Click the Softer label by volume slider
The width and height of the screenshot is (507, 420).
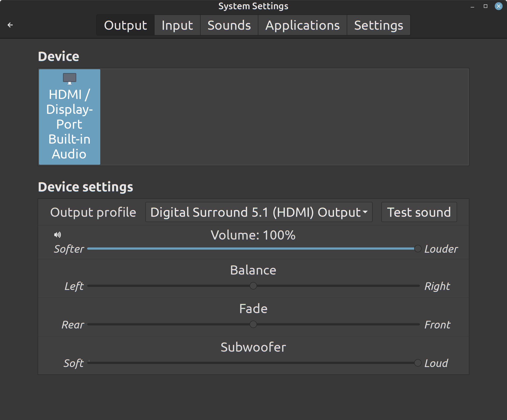69,249
